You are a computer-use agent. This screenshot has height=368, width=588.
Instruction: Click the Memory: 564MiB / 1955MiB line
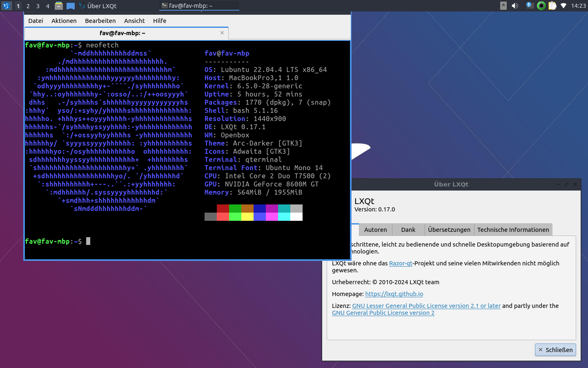[x=254, y=192]
